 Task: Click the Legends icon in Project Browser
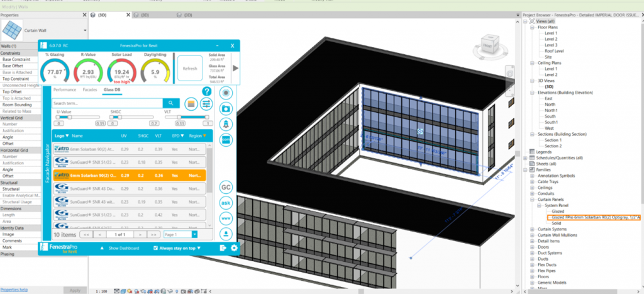point(532,152)
